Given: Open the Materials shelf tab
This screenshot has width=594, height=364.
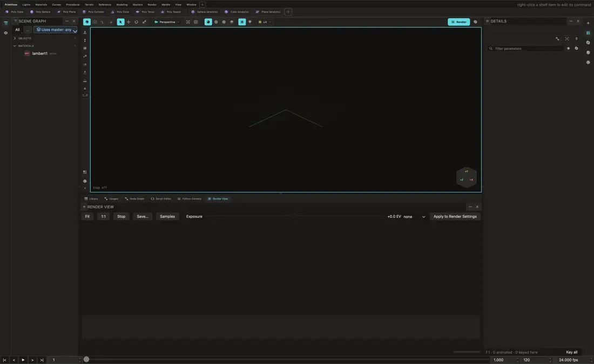Looking at the screenshot, I should coord(41,4).
